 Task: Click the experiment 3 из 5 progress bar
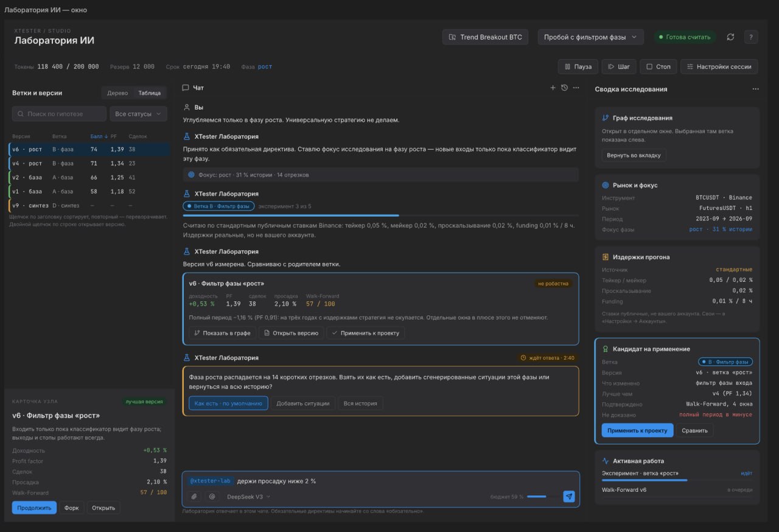tap(381, 215)
